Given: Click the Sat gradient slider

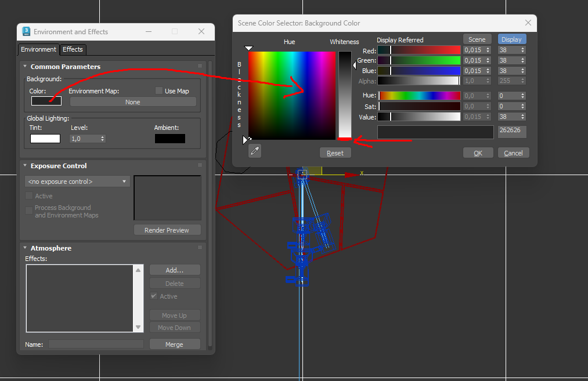Looking at the screenshot, I should point(419,106).
